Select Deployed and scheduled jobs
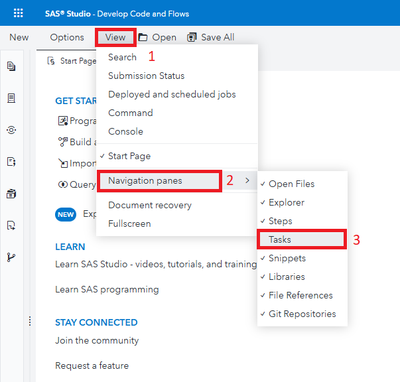 point(177,94)
